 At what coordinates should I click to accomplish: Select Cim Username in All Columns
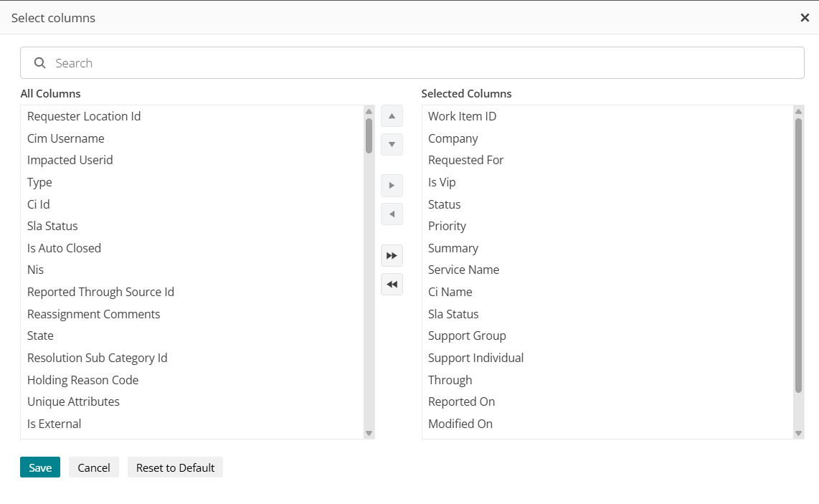coord(66,138)
